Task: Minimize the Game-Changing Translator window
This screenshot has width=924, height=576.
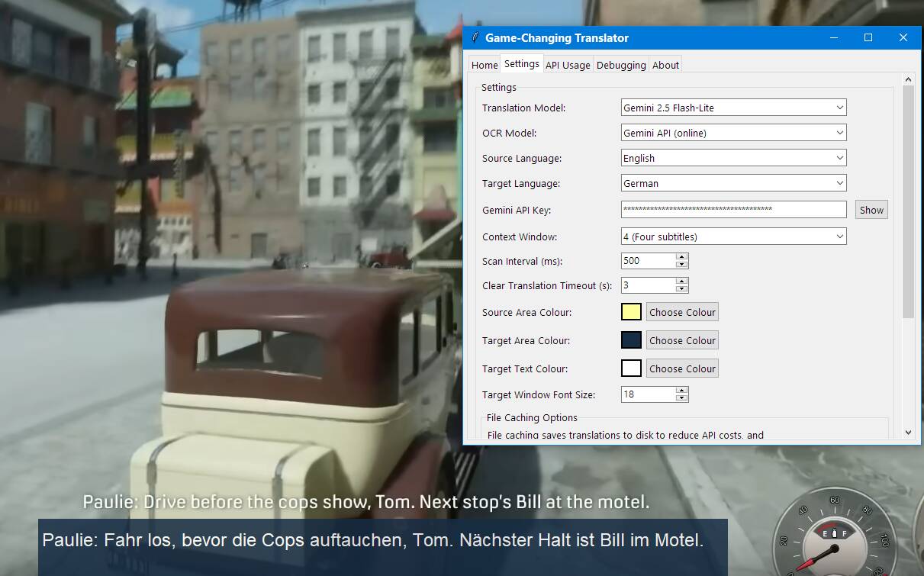Action: click(833, 37)
